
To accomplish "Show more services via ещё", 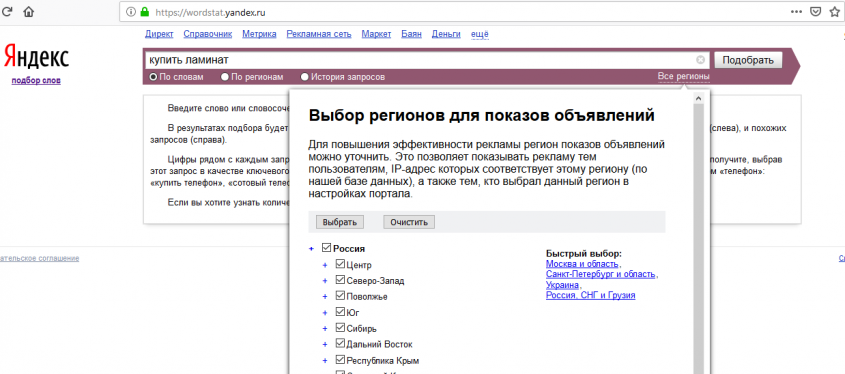I will [480, 34].
